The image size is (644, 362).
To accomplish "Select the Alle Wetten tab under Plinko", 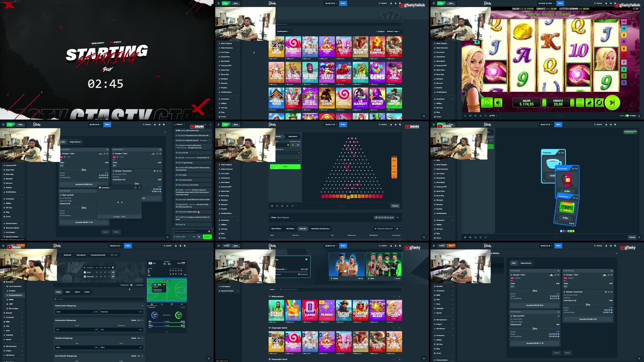I will click(x=290, y=229).
